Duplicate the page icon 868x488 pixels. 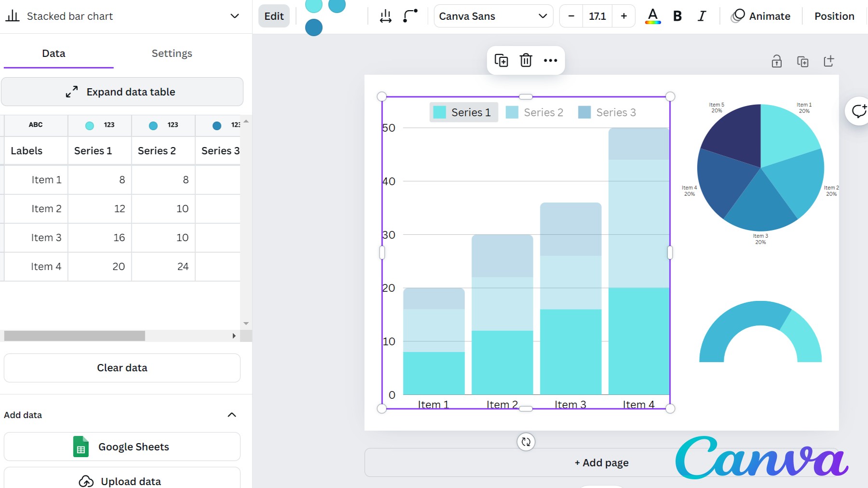(x=802, y=61)
